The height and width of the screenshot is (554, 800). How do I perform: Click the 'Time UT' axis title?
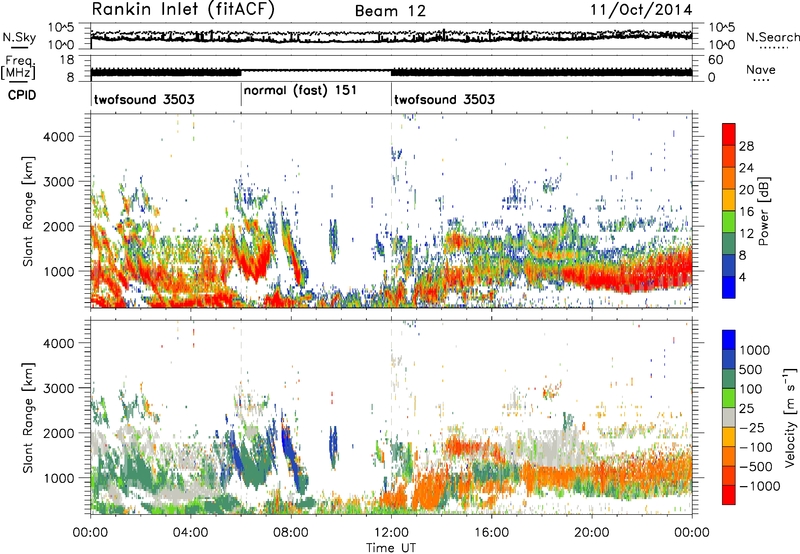pyautogui.click(x=391, y=547)
